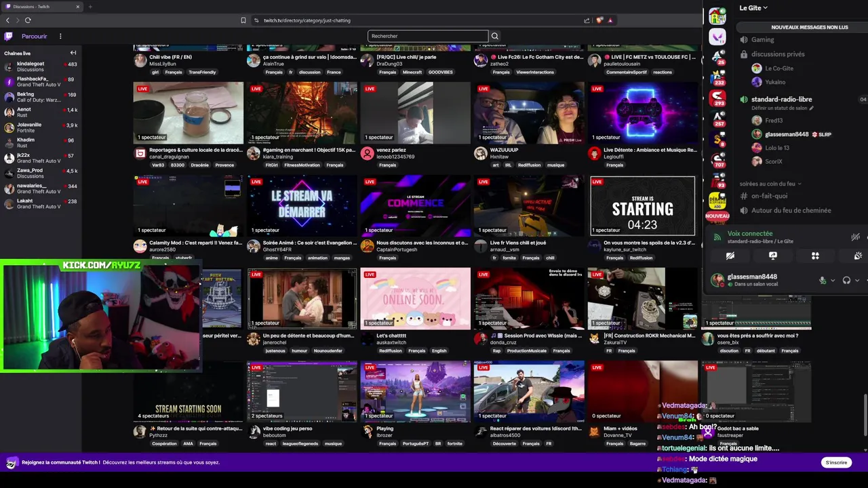Open Le Stream Va Démarrer thumbnail

pyautogui.click(x=302, y=205)
